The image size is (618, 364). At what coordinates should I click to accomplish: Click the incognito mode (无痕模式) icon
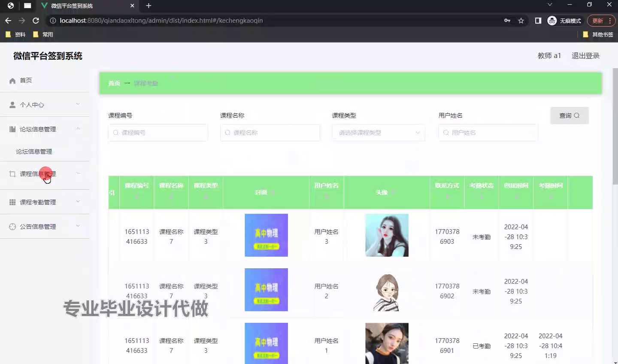point(552,21)
